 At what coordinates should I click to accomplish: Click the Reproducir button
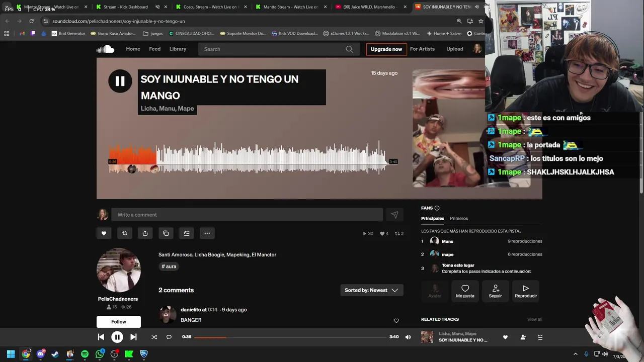[x=526, y=291]
